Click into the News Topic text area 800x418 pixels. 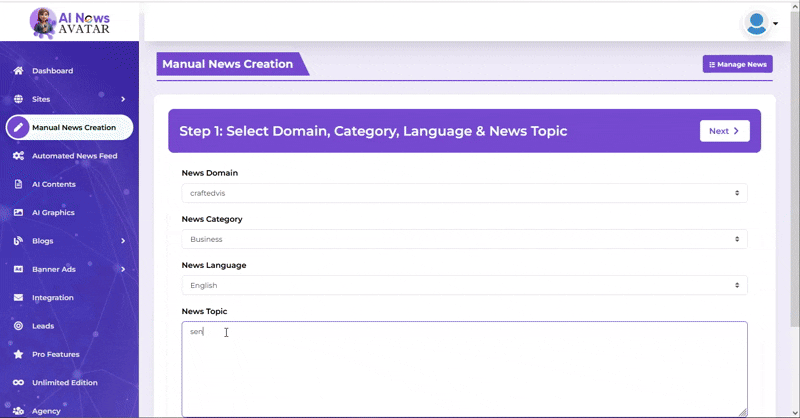tap(464, 368)
